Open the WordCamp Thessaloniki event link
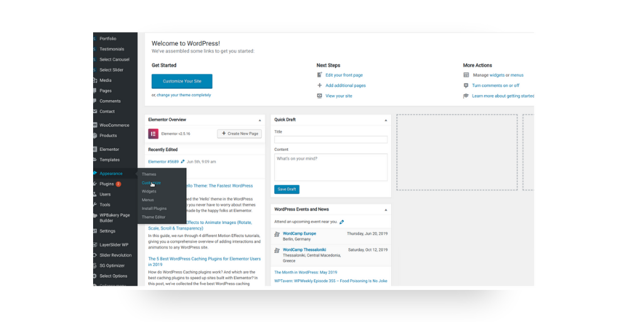The height and width of the screenshot is (322, 644). tap(305, 250)
